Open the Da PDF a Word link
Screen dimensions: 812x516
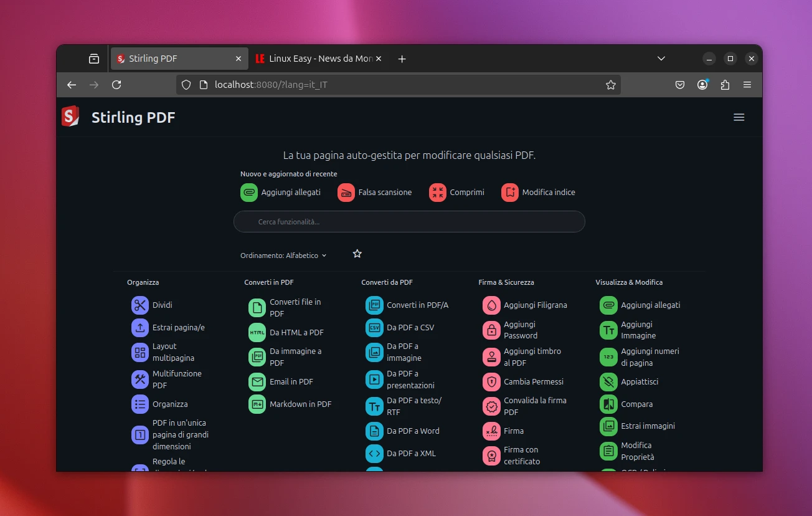(x=413, y=431)
